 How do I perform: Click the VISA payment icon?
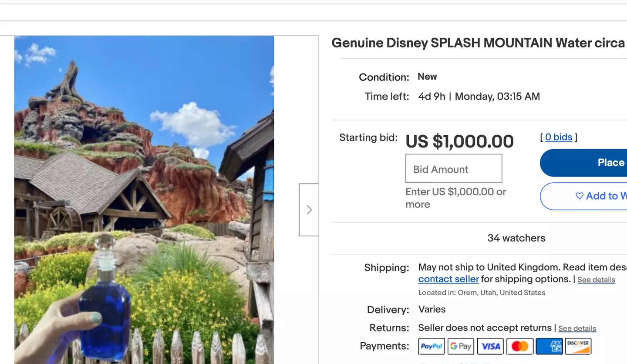click(x=490, y=346)
